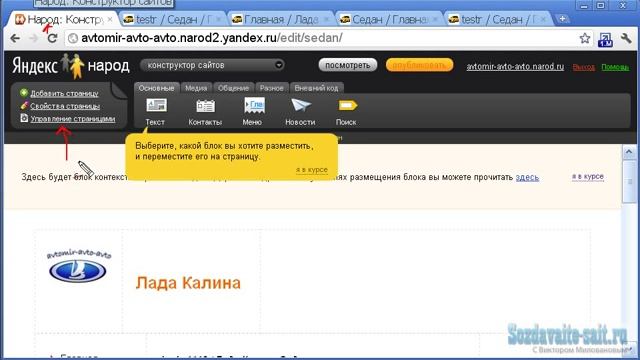Switch to Седан / Главная browser tab

click(x=390, y=19)
